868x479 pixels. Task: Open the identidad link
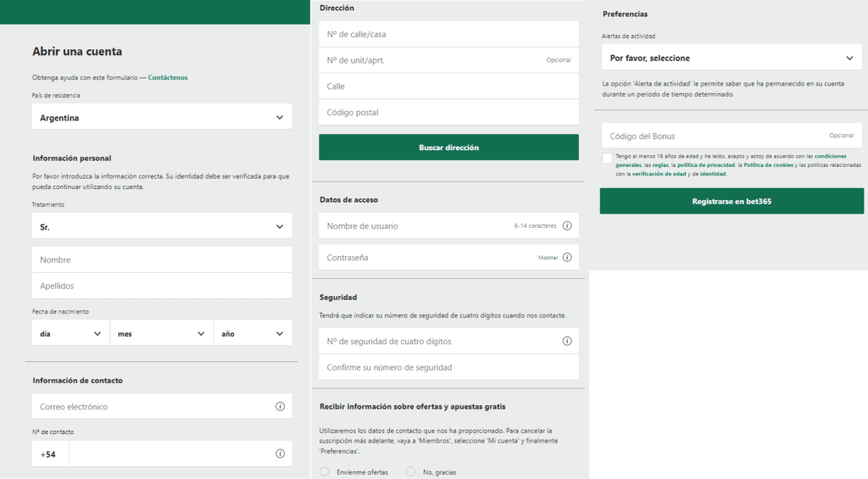[712, 174]
